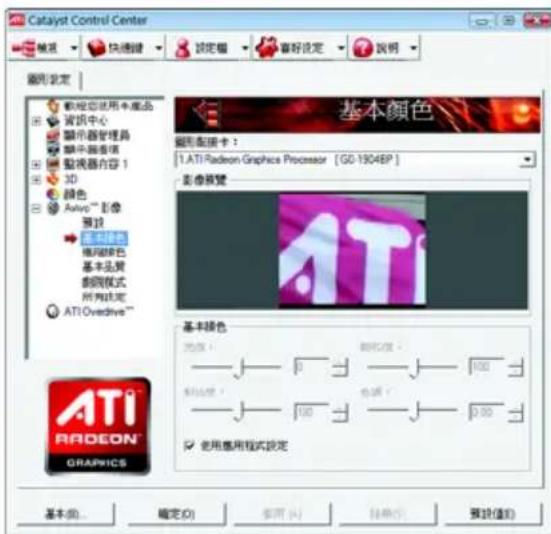
Task: Open the 說明 (Help) dropdown arrow
Action: 414,48
